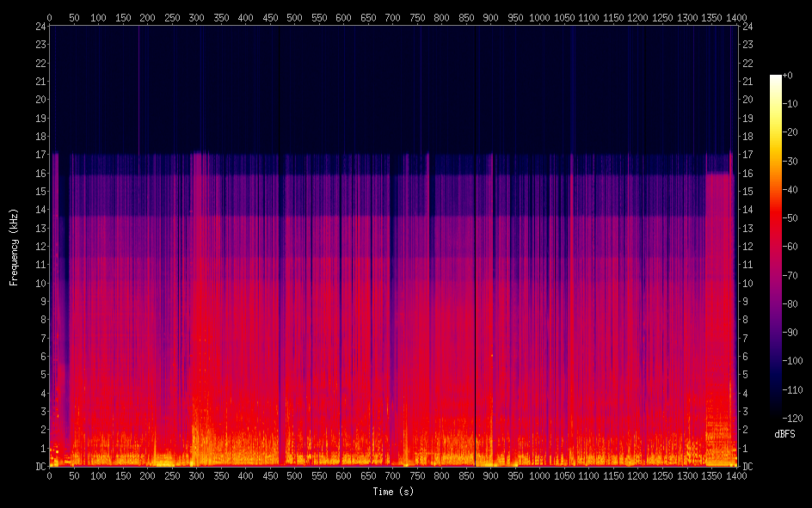
Task: Click the "Time (s)" axis title
Action: pyautogui.click(x=392, y=492)
